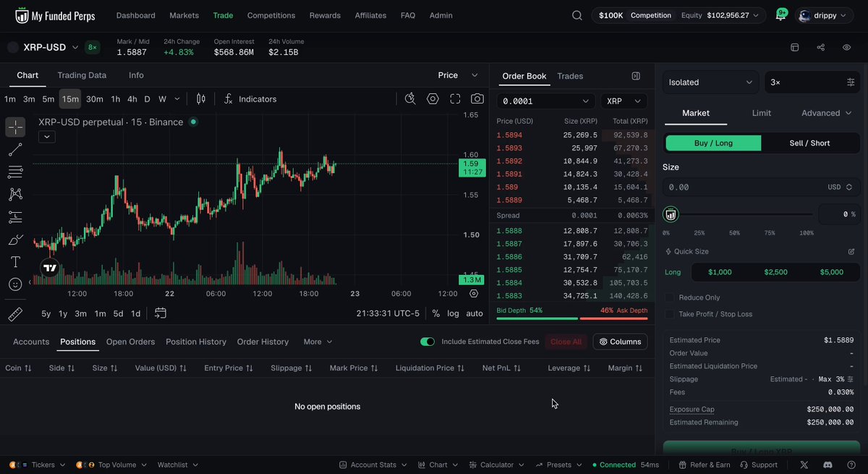Click the share icon in ticker bar
Screen dimensions: 868x474
click(x=821, y=48)
